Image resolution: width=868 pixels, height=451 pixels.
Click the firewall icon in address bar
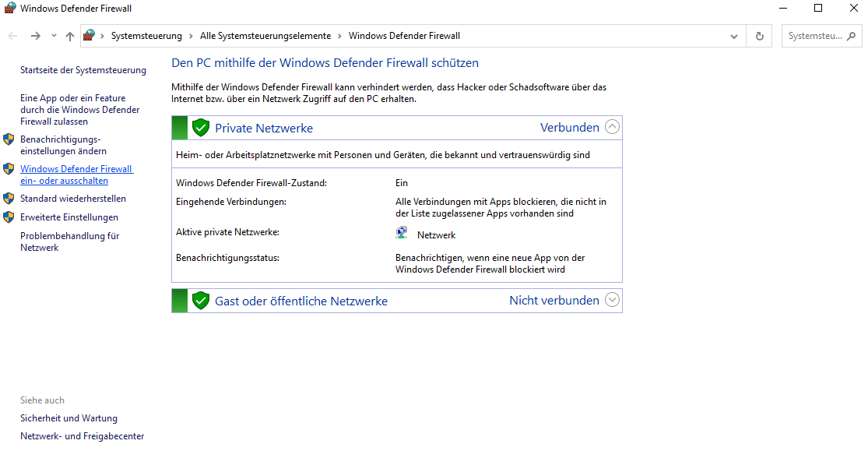pyautogui.click(x=89, y=36)
